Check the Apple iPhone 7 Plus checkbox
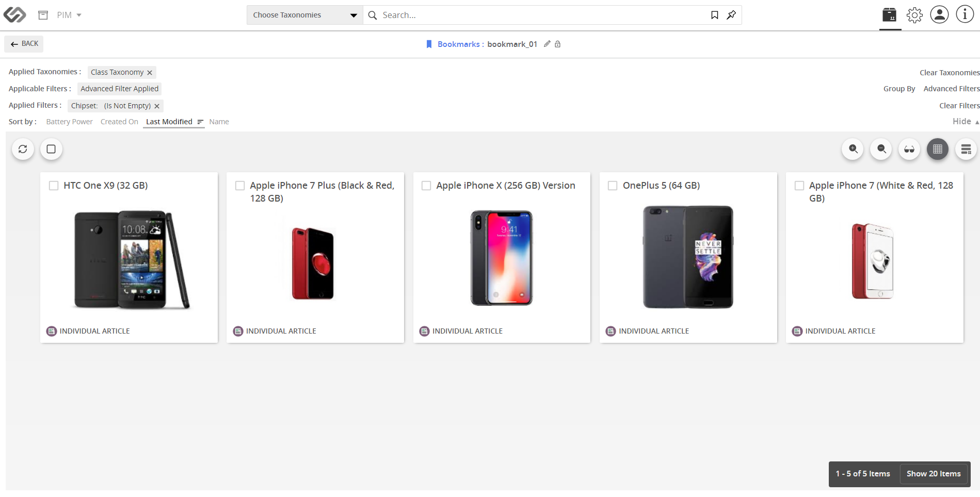 (240, 186)
